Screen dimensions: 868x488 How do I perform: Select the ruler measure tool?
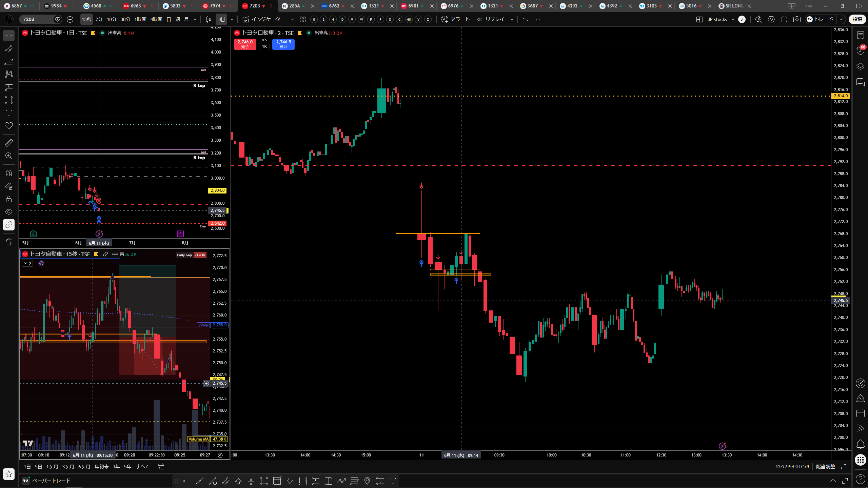click(x=9, y=143)
